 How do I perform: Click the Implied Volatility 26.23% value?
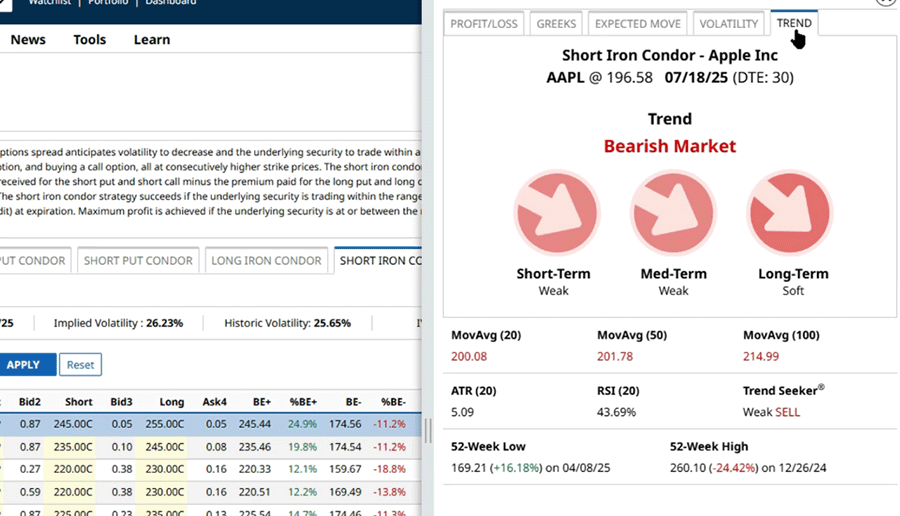pyautogui.click(x=164, y=323)
